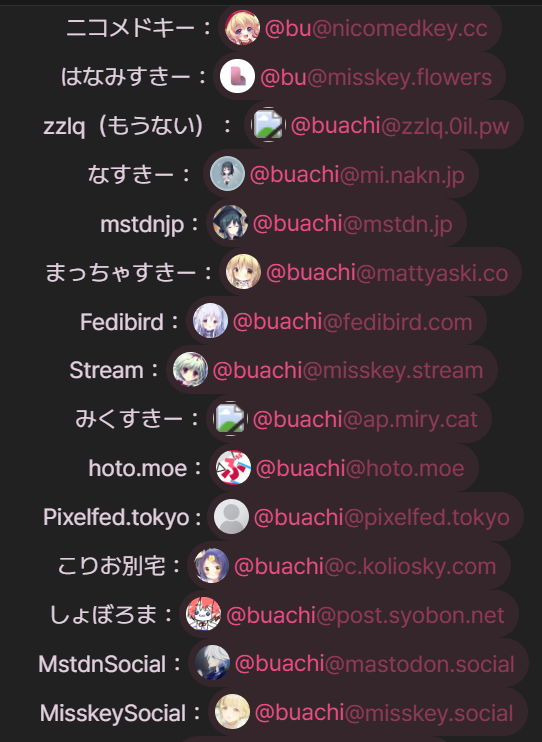This screenshot has width=542, height=742.
Task: Click the white-haired avatar for fedibird.com
Action: pos(210,320)
